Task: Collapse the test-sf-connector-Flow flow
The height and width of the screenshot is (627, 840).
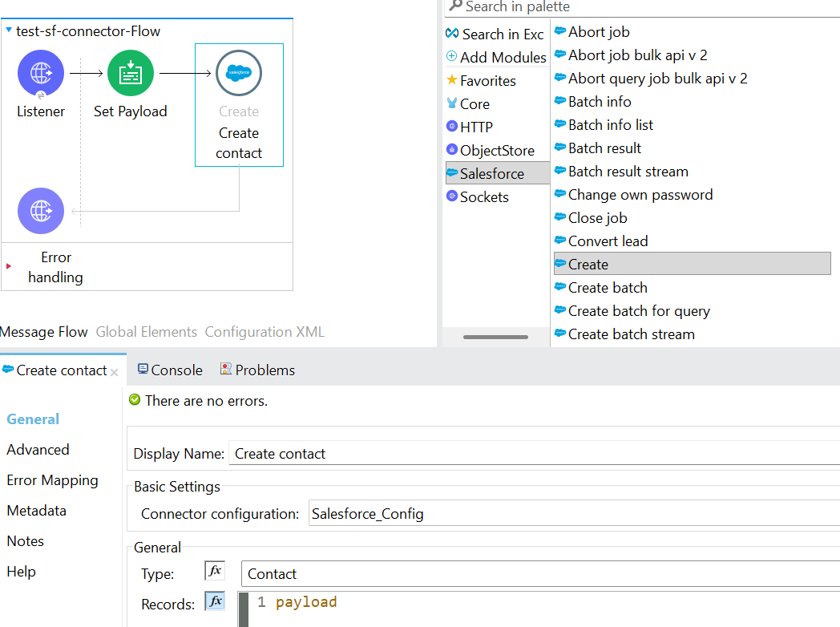Action: point(9,30)
